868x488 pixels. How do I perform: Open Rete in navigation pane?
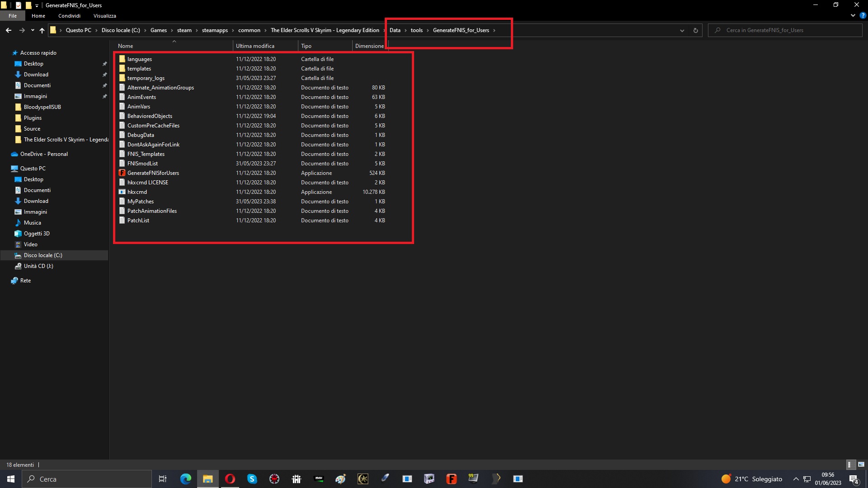point(25,281)
